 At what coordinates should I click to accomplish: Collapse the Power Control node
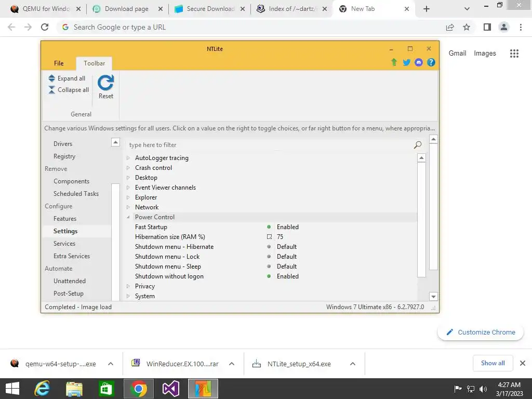pyautogui.click(x=128, y=217)
